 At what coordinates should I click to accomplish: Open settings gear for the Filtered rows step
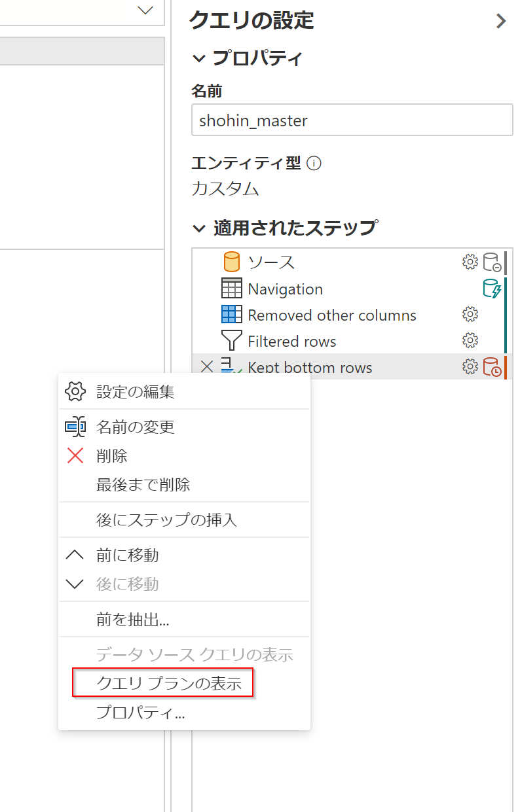(x=470, y=340)
